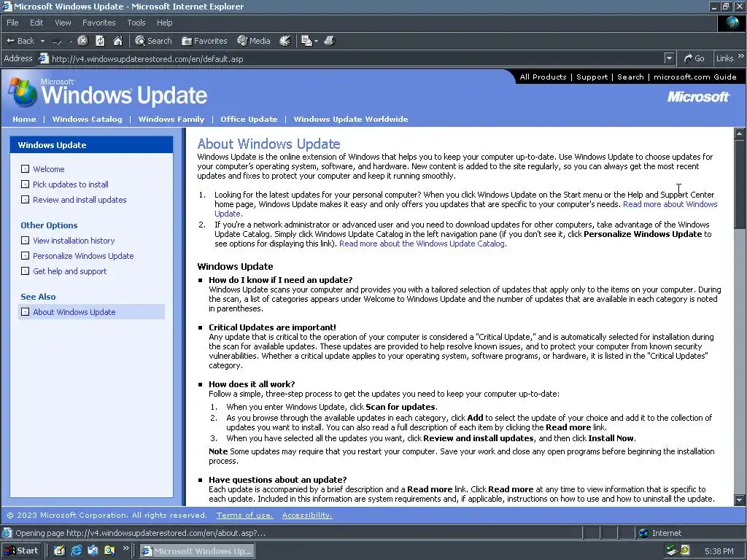The height and width of the screenshot is (560, 747).
Task: Go back with the Back toolbar button
Action: click(x=20, y=41)
